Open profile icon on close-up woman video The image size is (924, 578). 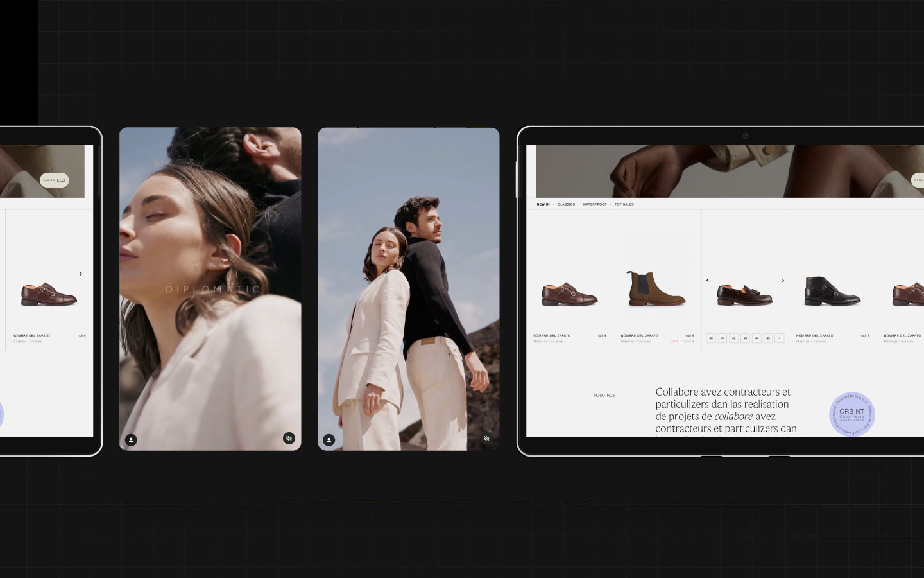pyautogui.click(x=131, y=440)
